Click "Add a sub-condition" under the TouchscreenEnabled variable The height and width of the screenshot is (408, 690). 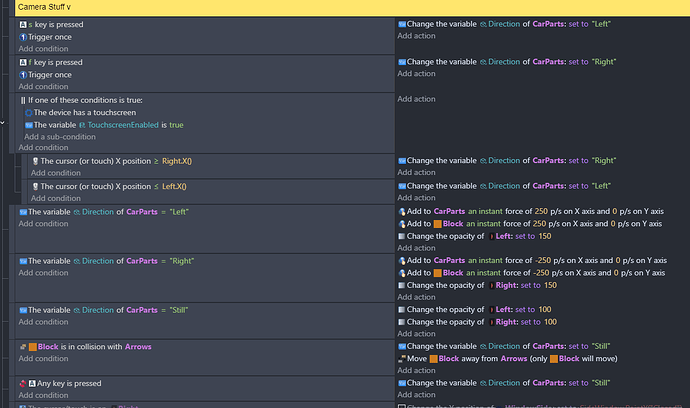coord(59,136)
